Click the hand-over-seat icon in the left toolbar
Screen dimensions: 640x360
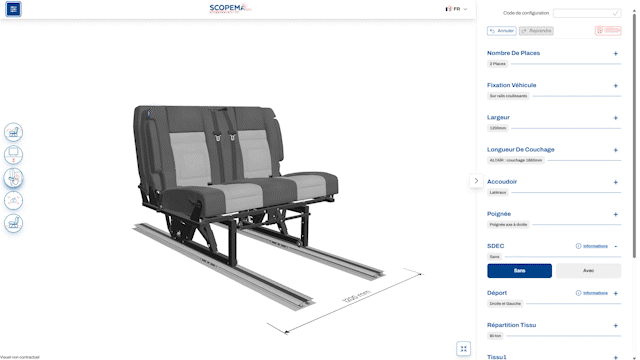click(x=13, y=178)
